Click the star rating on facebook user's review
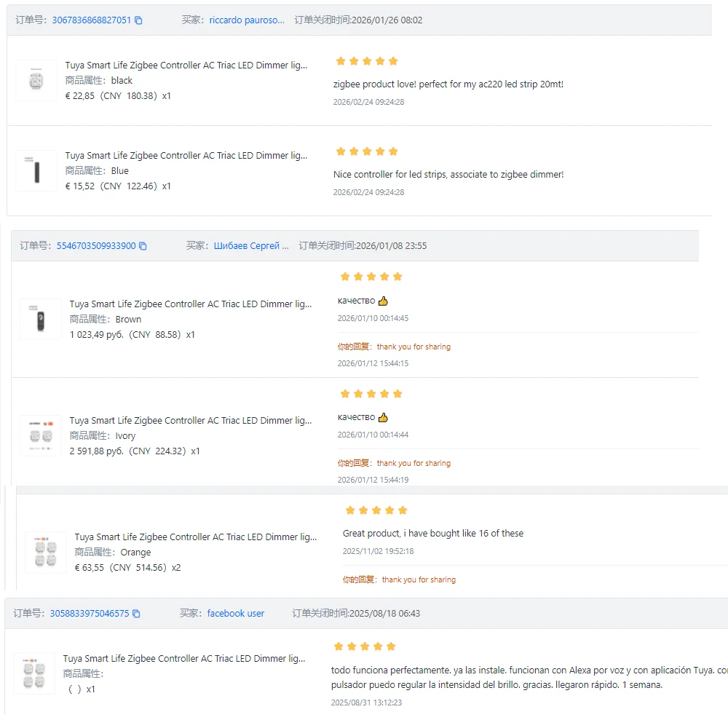 click(x=365, y=646)
